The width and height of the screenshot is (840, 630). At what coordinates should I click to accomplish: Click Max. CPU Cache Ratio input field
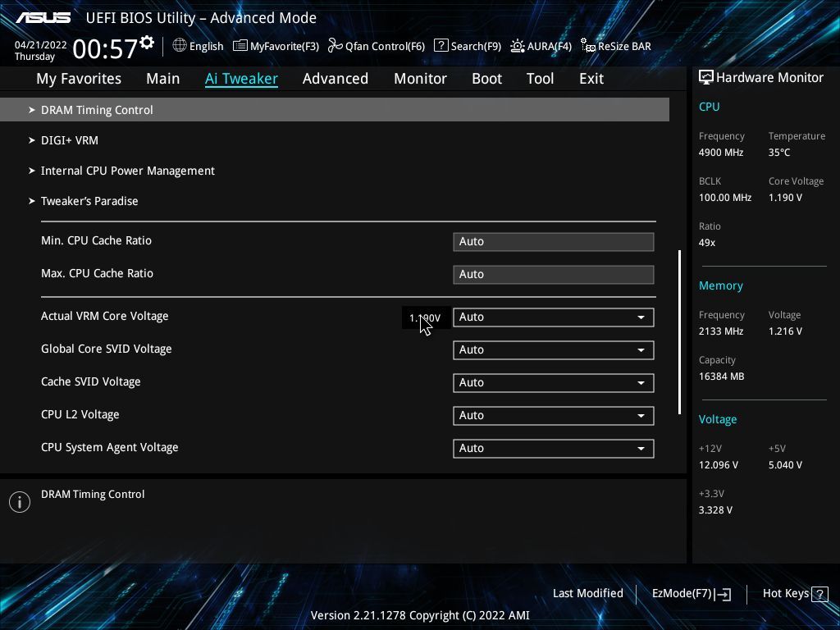click(x=554, y=274)
